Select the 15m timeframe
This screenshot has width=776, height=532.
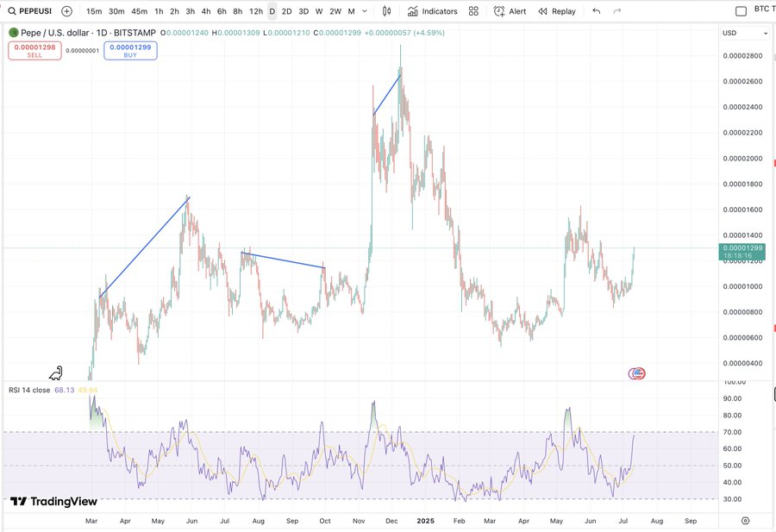coord(93,11)
